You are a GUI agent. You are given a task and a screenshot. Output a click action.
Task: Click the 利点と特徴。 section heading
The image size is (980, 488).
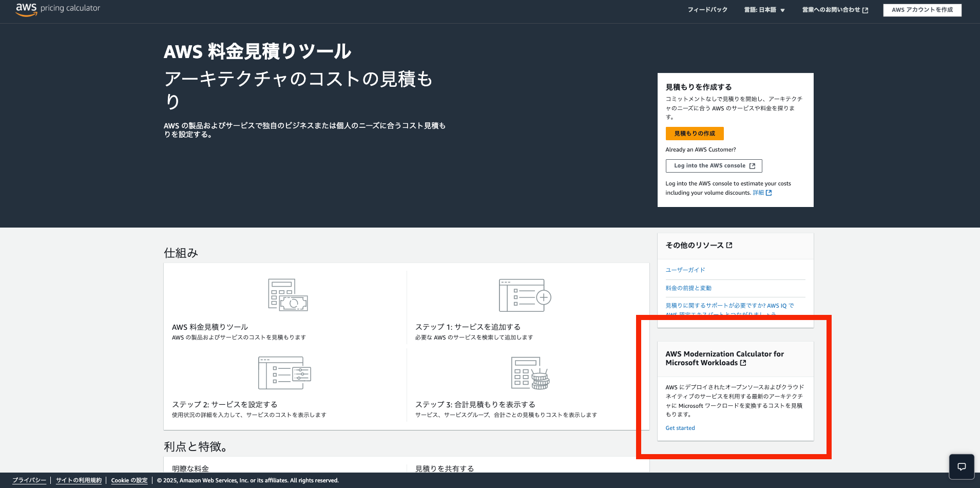point(196,446)
